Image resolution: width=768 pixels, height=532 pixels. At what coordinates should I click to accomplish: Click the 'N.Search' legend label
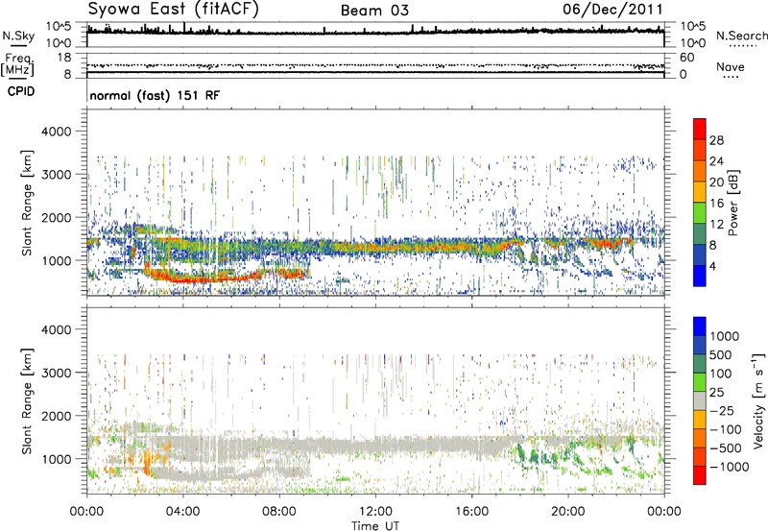click(x=741, y=36)
